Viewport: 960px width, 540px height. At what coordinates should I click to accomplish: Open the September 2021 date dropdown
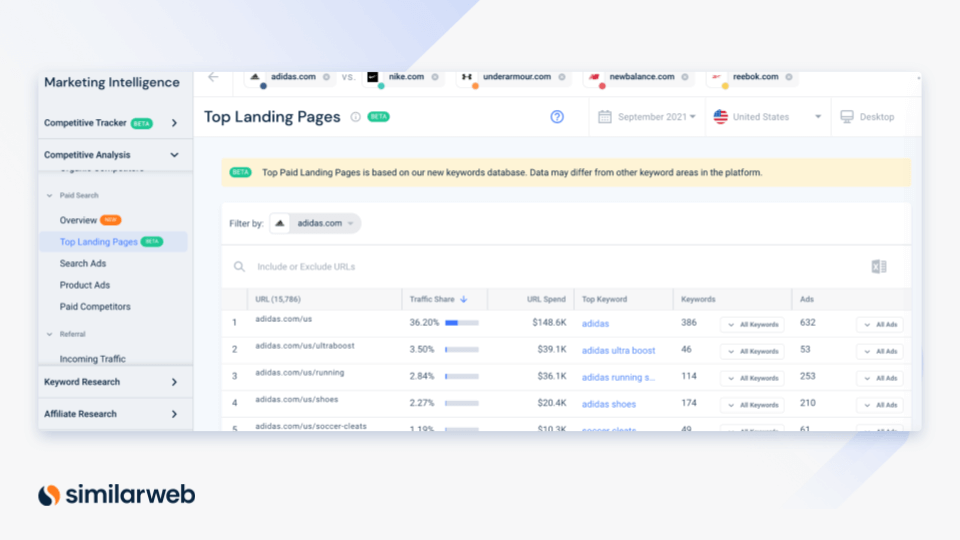[x=648, y=117]
